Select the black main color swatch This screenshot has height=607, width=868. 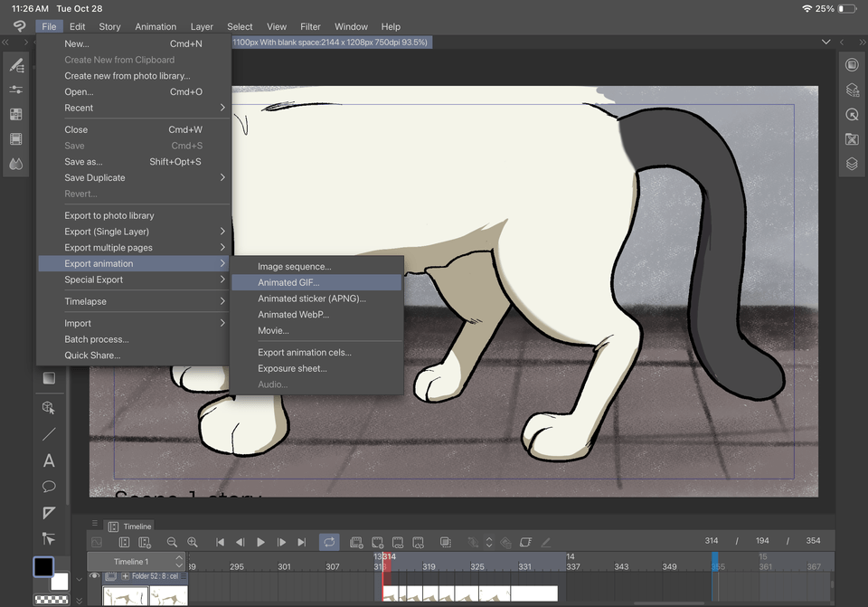pos(43,566)
